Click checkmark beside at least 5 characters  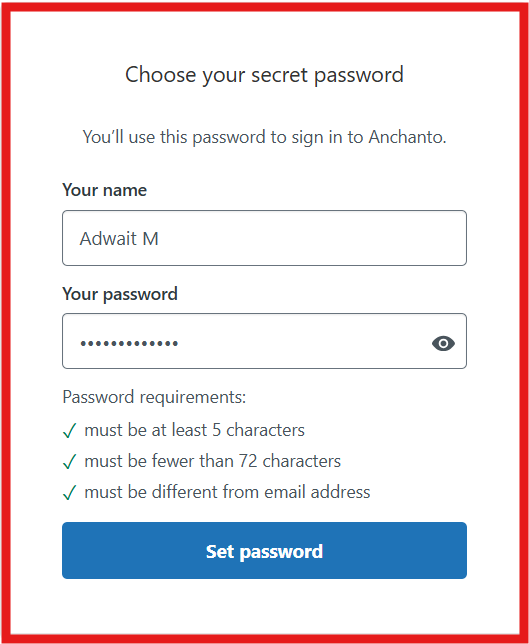[x=69, y=431]
